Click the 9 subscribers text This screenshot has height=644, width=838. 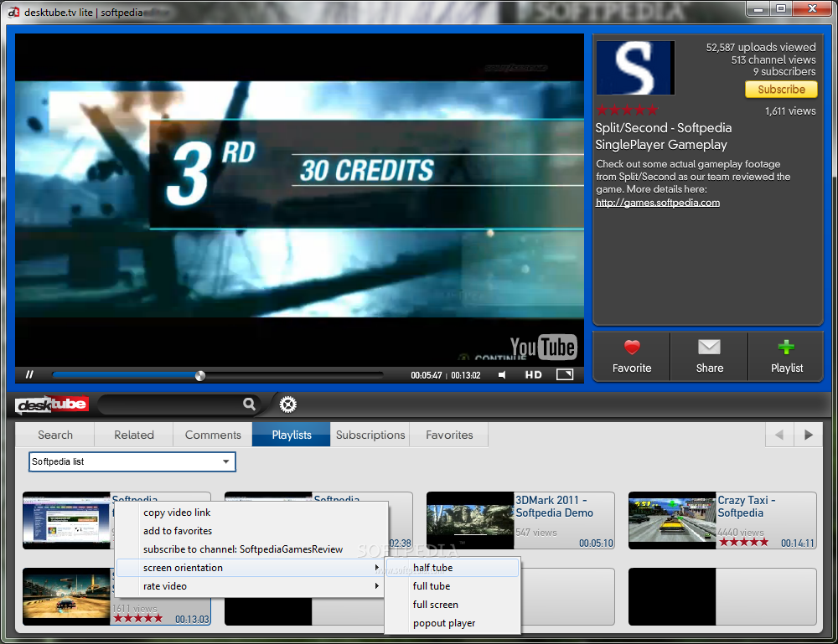tap(784, 71)
